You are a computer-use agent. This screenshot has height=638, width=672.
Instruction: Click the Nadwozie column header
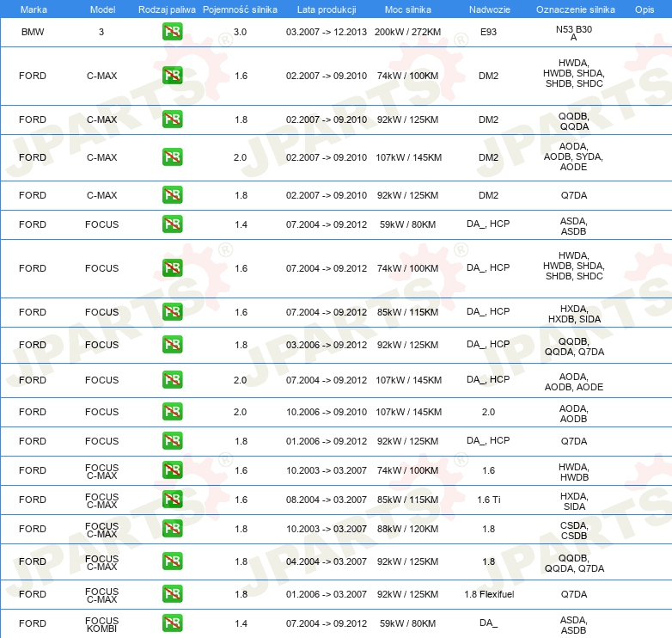490,9
